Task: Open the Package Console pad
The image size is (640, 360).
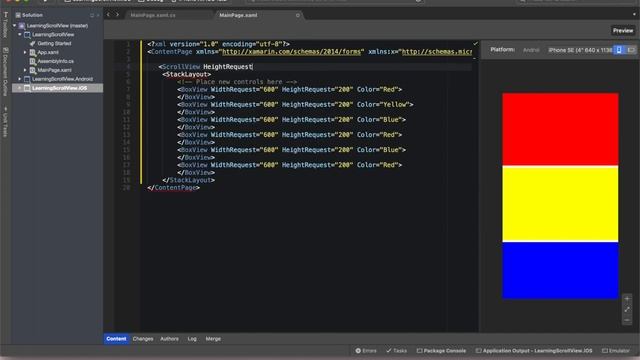Action: coord(441,351)
